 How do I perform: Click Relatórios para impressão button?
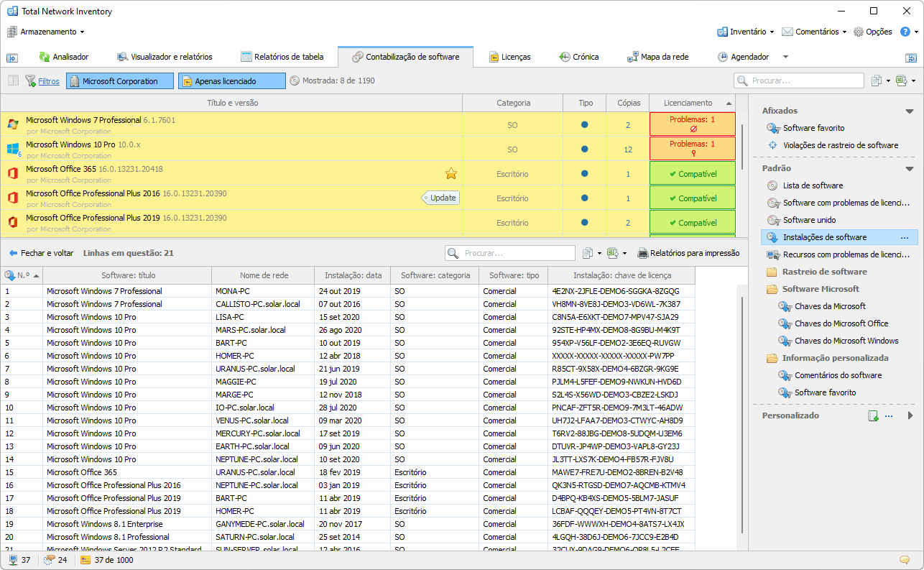coord(688,253)
